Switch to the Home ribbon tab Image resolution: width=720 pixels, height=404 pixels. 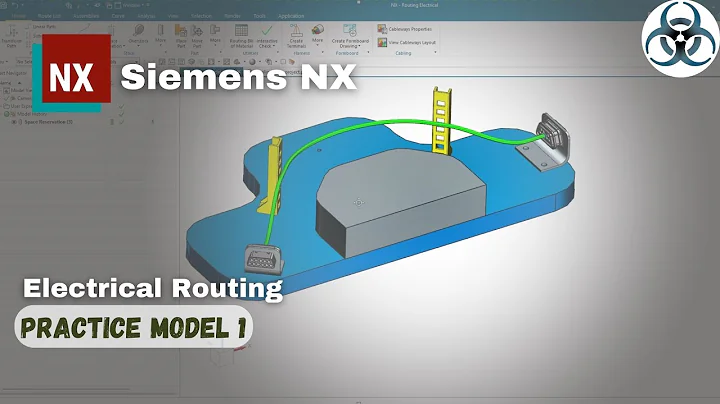click(18, 16)
